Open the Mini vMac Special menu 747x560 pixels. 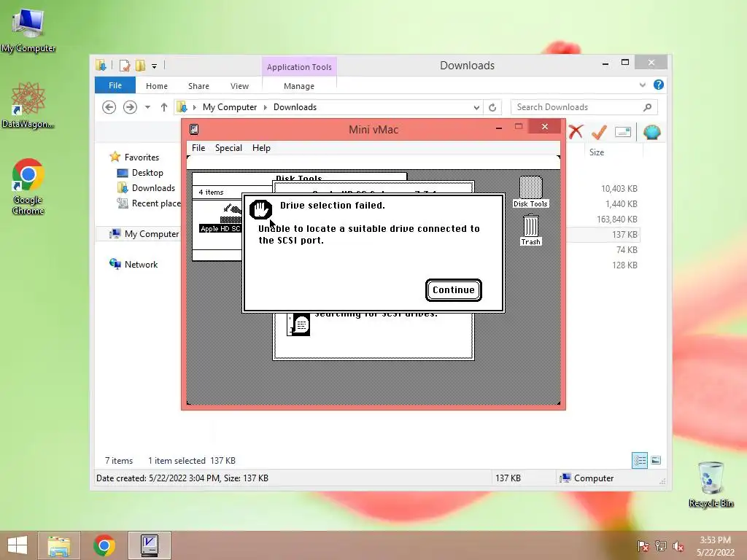(x=228, y=148)
